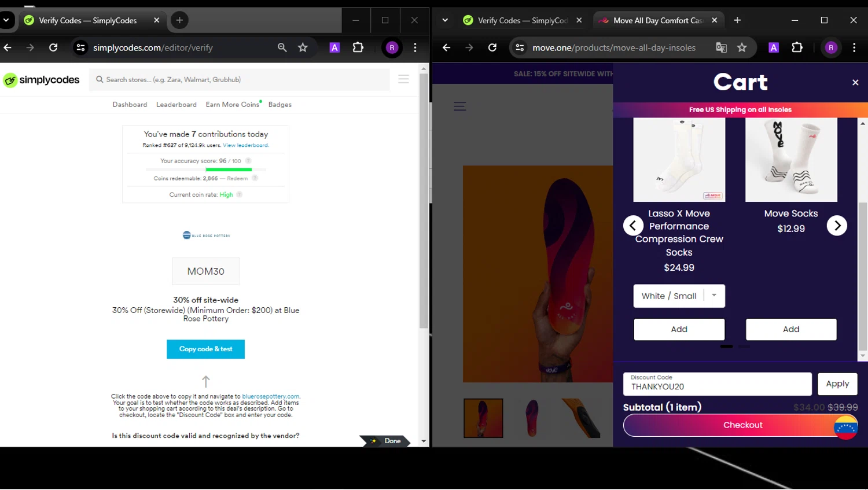Viewport: 868px width, 490px height.
Task: Click Copy code & test button
Action: pos(206,349)
